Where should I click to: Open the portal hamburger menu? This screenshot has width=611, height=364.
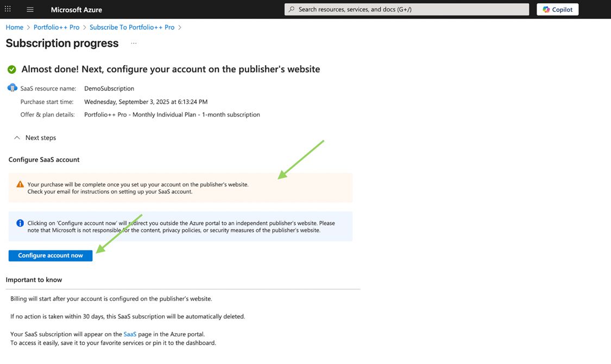pyautogui.click(x=30, y=9)
